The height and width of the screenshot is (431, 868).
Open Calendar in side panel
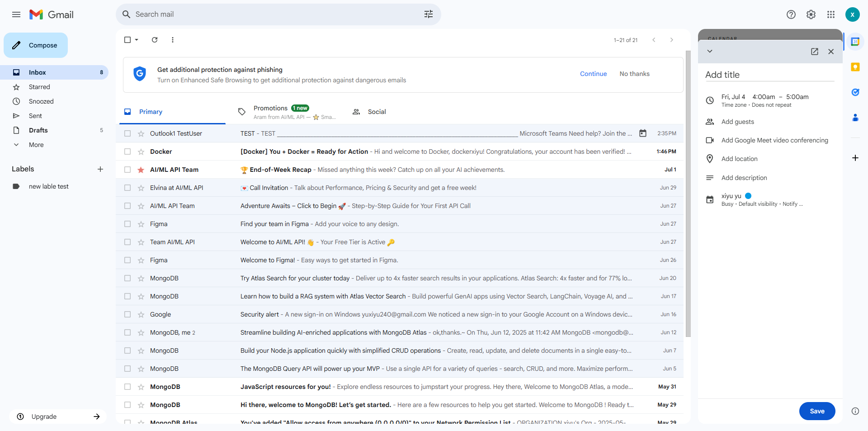tap(855, 42)
